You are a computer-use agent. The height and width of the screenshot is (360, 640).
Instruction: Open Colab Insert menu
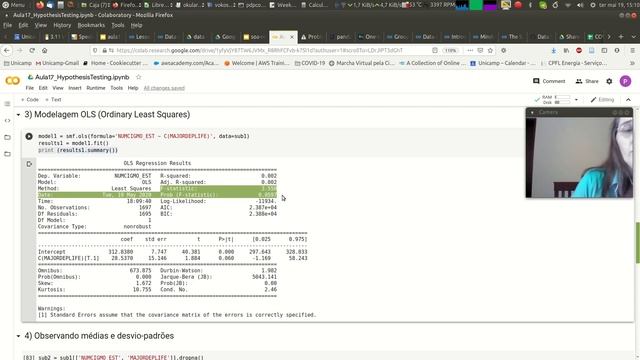tap(75, 88)
